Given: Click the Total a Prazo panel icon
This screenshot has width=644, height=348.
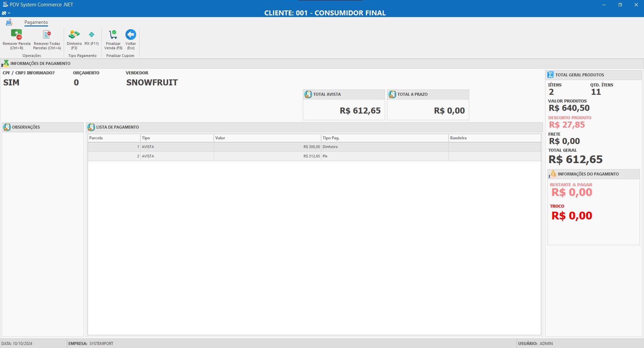Looking at the screenshot, I should click(392, 94).
